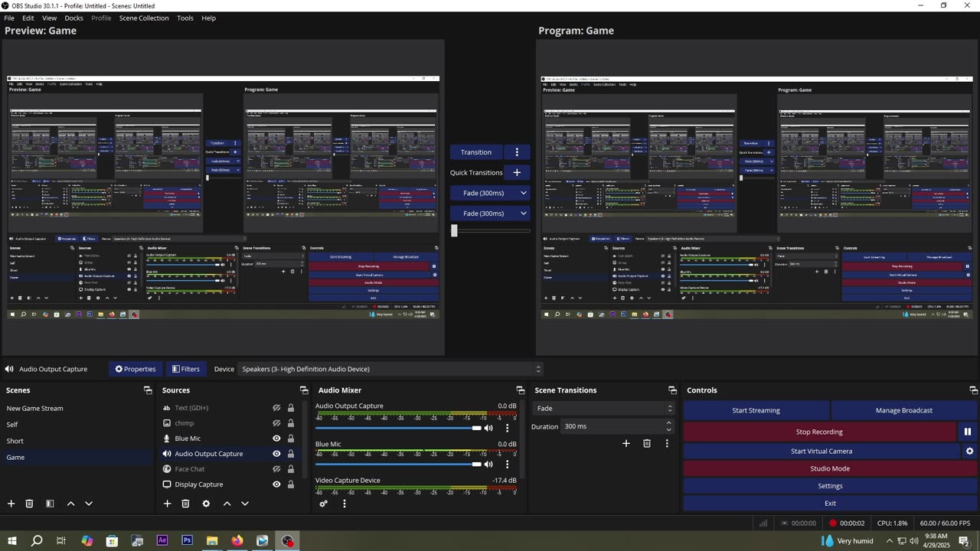Toggle Studio Mode button

coord(830,468)
